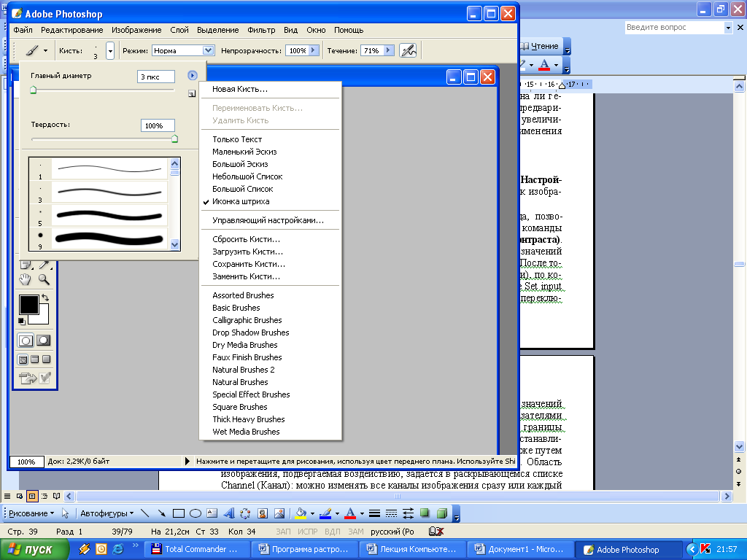This screenshot has width=747, height=560.
Task: Open the Режим blend mode dropdown
Action: click(x=208, y=50)
